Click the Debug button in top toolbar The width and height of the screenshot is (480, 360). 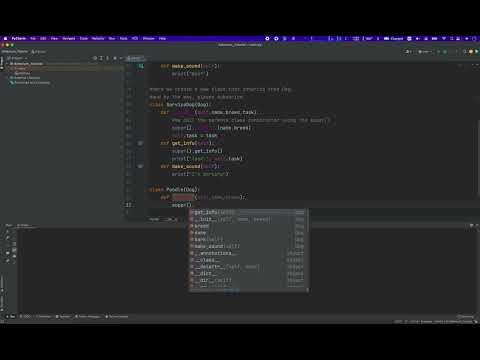(x=445, y=52)
